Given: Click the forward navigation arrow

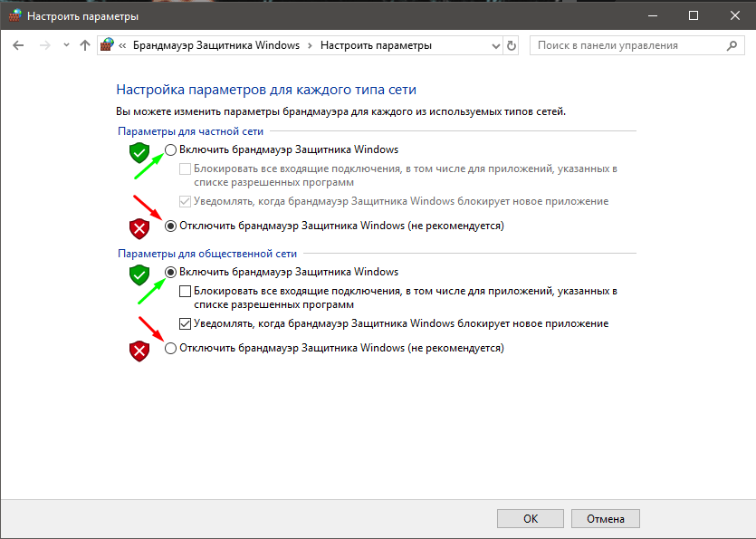Looking at the screenshot, I should pos(45,45).
